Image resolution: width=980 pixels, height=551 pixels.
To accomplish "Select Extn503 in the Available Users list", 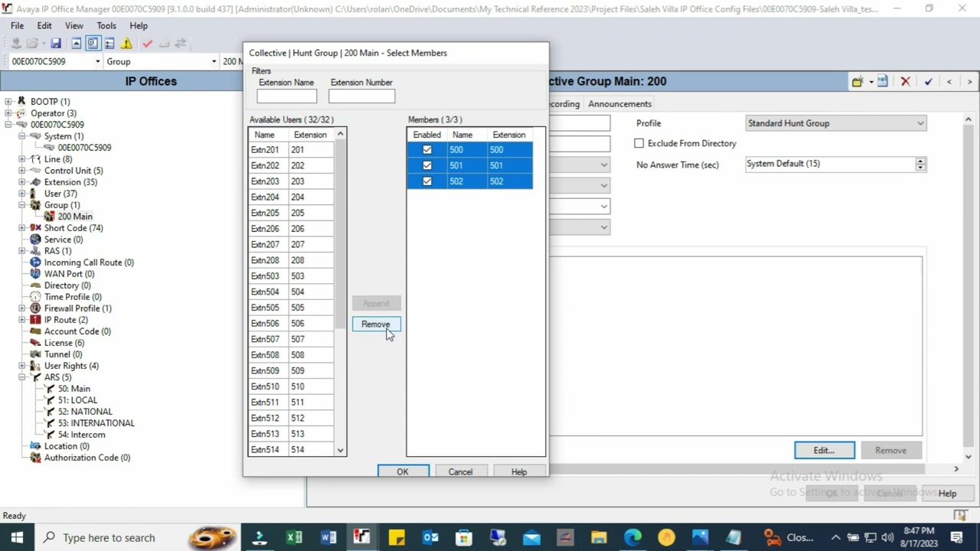I will (x=292, y=276).
